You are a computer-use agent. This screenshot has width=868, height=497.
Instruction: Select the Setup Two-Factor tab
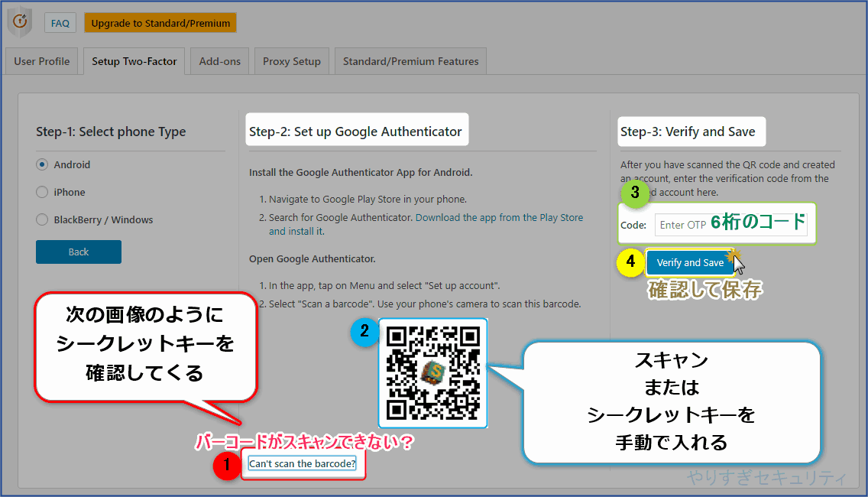coord(134,61)
